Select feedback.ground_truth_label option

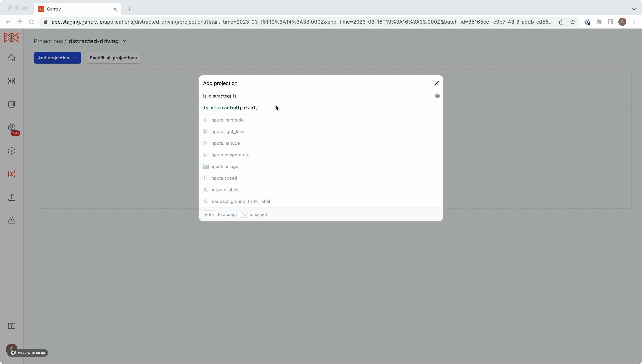(x=240, y=201)
